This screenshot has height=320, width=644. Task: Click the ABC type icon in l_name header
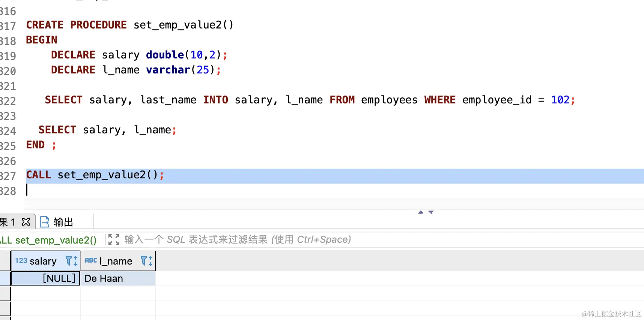(91, 260)
